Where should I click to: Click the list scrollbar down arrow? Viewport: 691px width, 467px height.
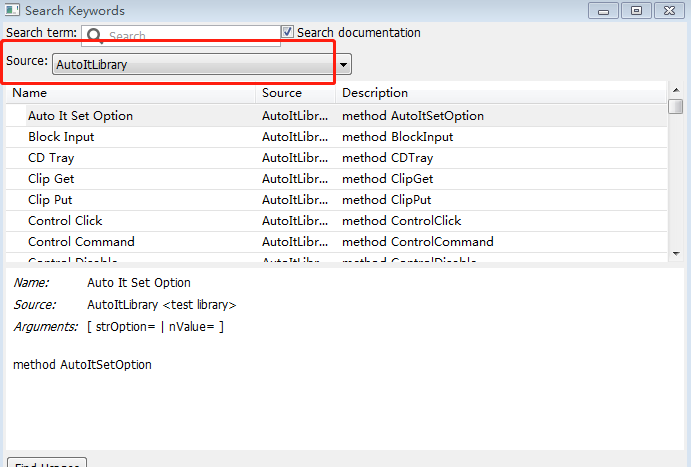(x=676, y=254)
